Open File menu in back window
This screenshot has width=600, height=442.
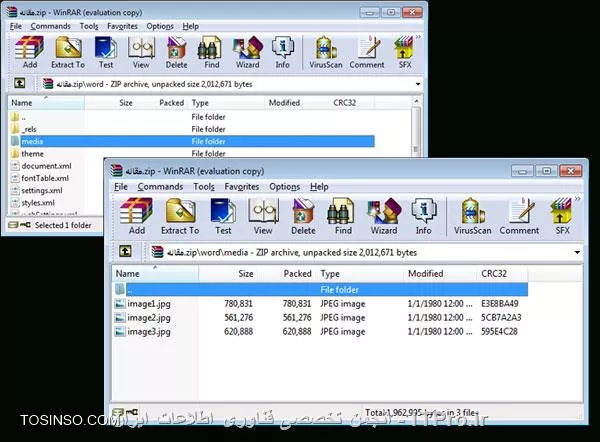coord(16,26)
